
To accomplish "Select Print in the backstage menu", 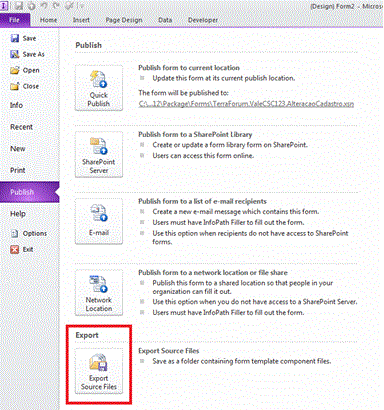I will coord(18,170).
